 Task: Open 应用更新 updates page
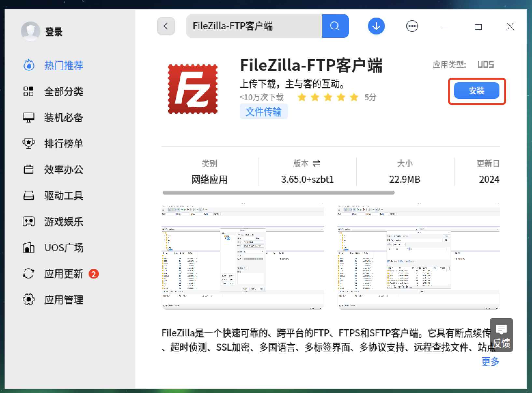click(64, 274)
